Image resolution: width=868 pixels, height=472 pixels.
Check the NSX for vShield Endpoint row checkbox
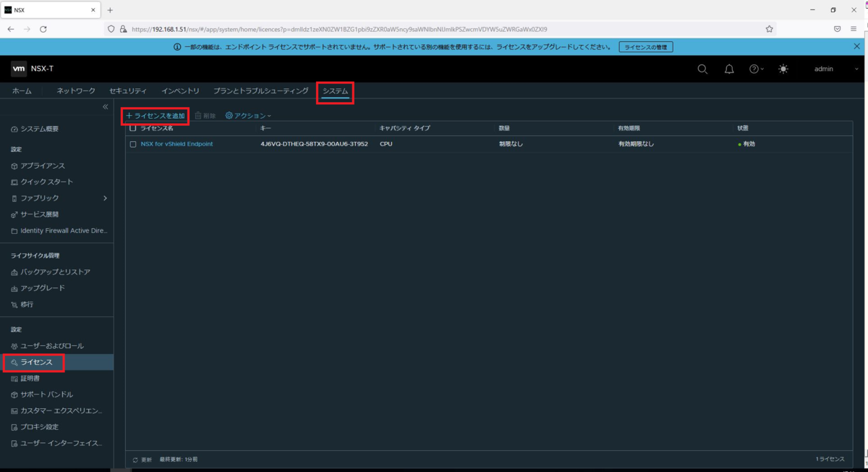tap(133, 144)
